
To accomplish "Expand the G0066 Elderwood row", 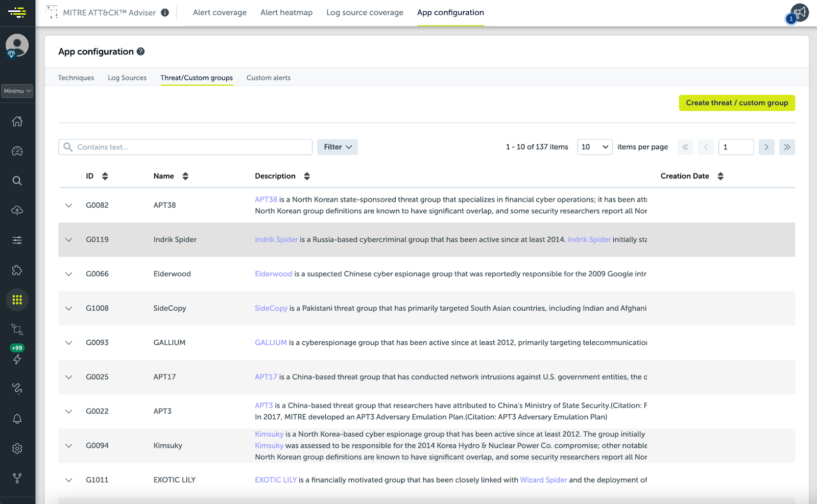I will [69, 274].
